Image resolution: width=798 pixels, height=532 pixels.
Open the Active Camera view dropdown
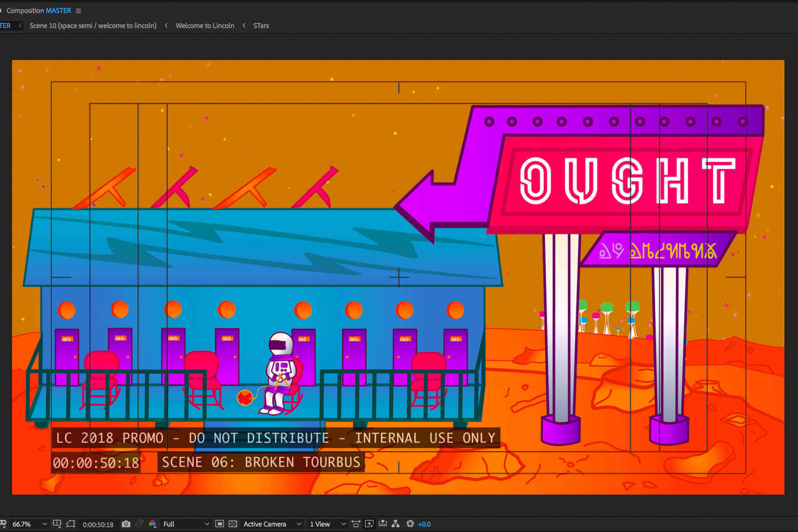(x=272, y=524)
